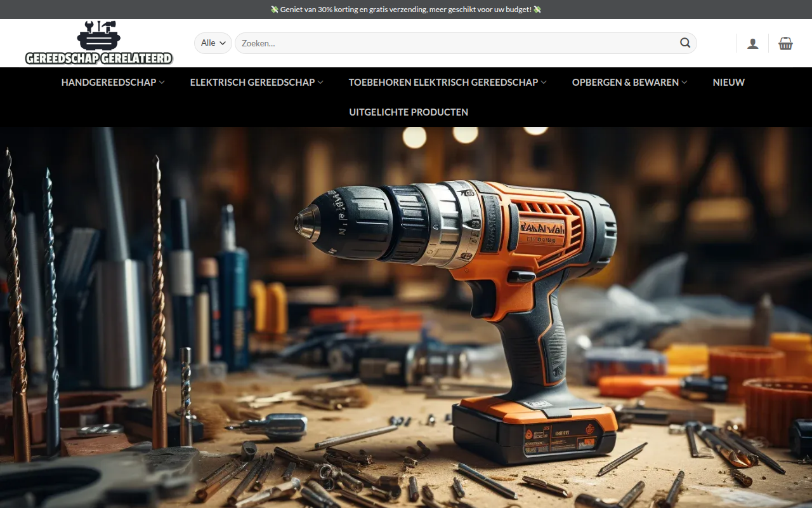Open the user account icon
Screen dimensions: 812x508
point(752,43)
